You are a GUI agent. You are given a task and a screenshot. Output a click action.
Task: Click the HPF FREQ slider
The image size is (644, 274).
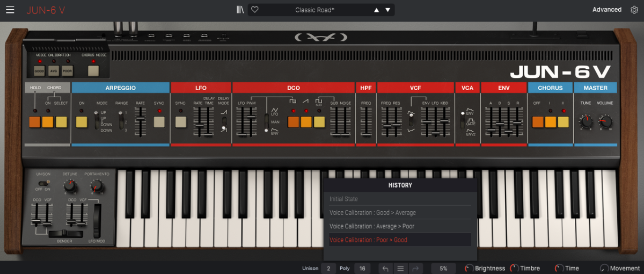(x=366, y=122)
